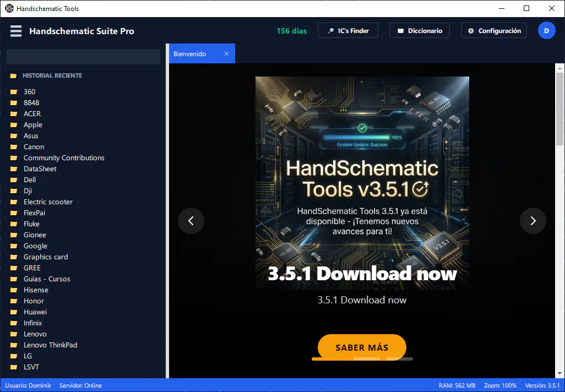Click the scrollbar up arrow
Screen dimensions: 565x392
[x=559, y=68]
